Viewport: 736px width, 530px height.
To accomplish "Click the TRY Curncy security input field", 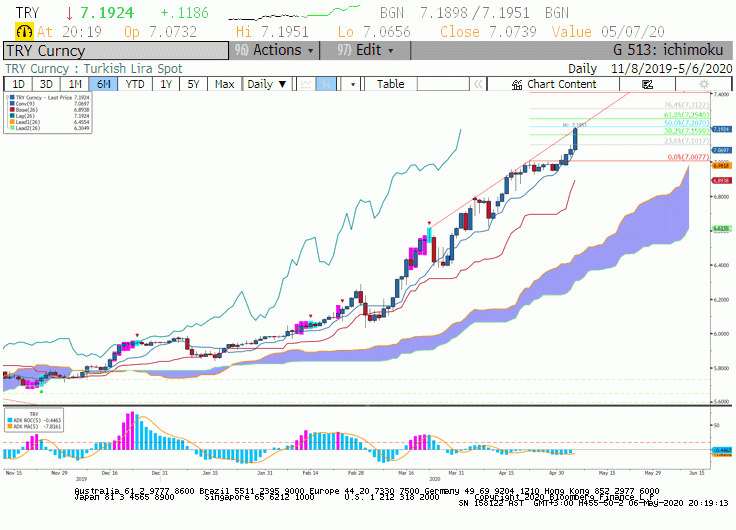I will click(x=115, y=51).
